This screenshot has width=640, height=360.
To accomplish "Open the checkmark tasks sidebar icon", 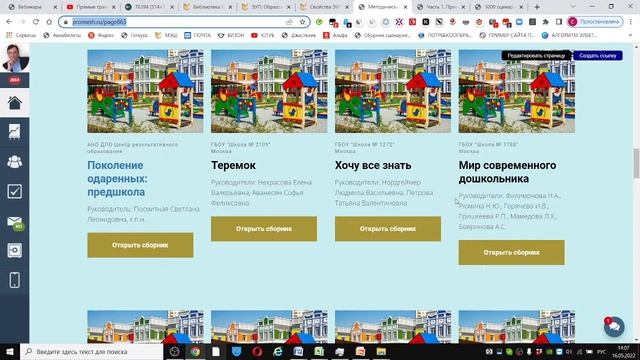I will click(15, 191).
